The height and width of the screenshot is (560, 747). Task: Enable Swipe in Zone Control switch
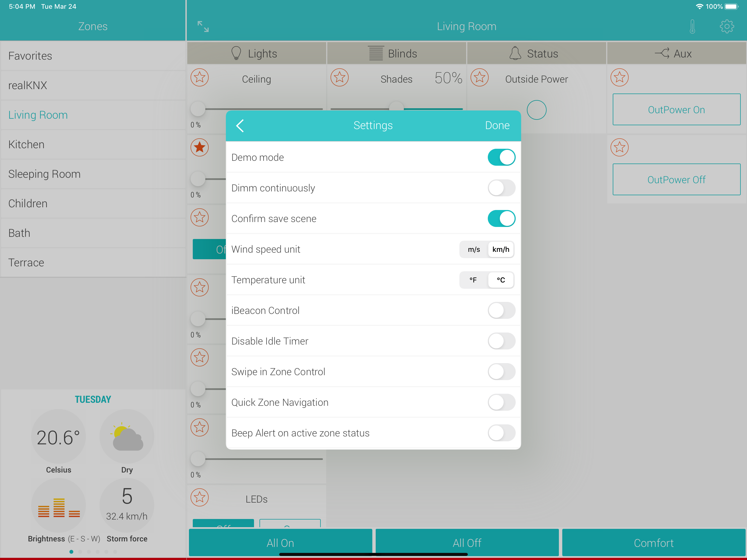[x=501, y=372]
